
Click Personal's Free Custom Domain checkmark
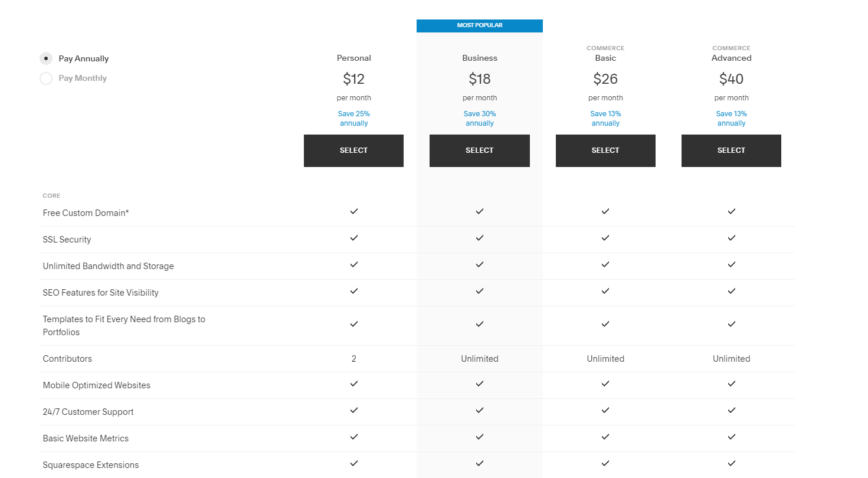point(354,211)
